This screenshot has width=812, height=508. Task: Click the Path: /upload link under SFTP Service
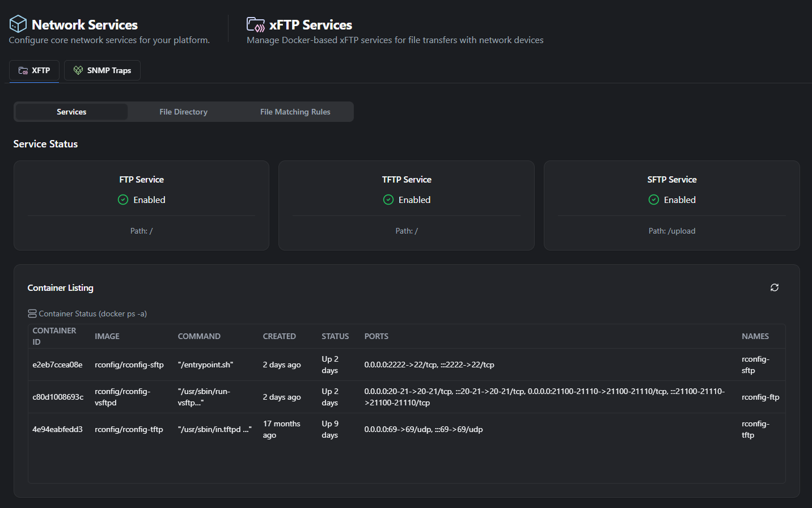point(672,231)
